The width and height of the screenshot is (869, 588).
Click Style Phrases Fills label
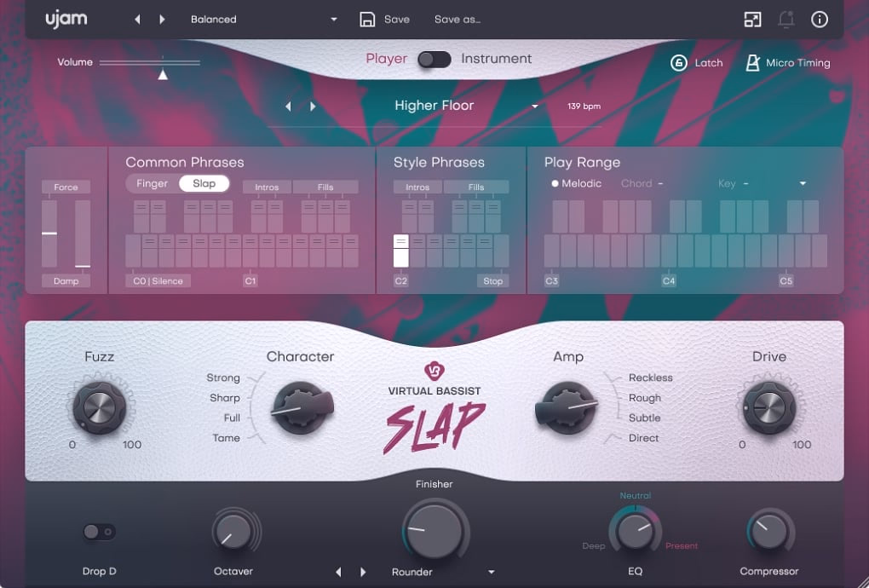476,187
